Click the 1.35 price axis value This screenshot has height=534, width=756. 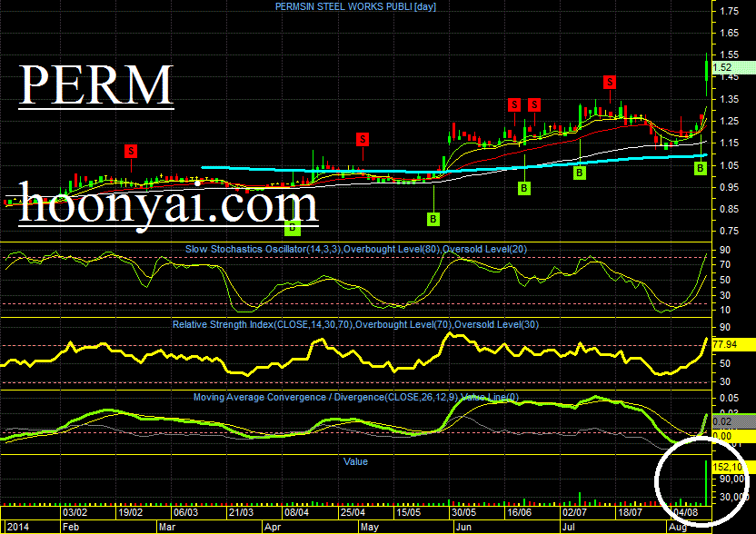pyautogui.click(x=729, y=99)
